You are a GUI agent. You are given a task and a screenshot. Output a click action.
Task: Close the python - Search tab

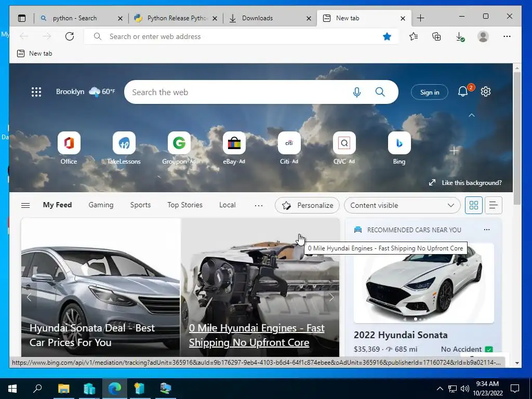pyautogui.click(x=120, y=18)
